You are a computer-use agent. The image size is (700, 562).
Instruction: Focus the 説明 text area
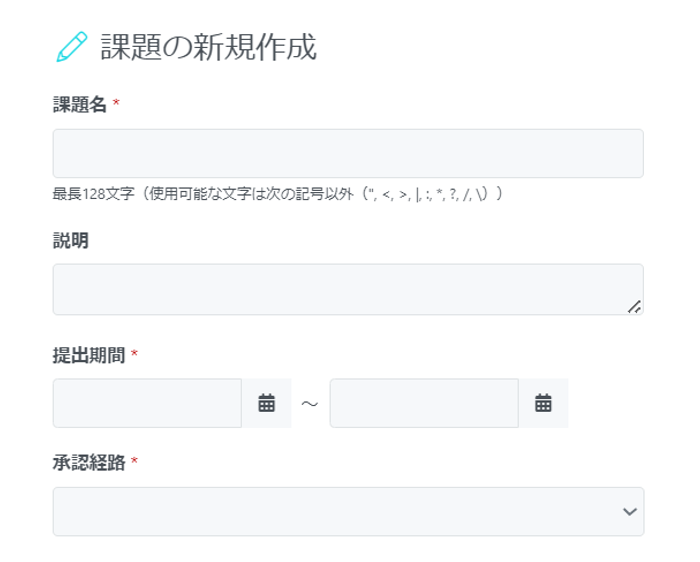348,289
